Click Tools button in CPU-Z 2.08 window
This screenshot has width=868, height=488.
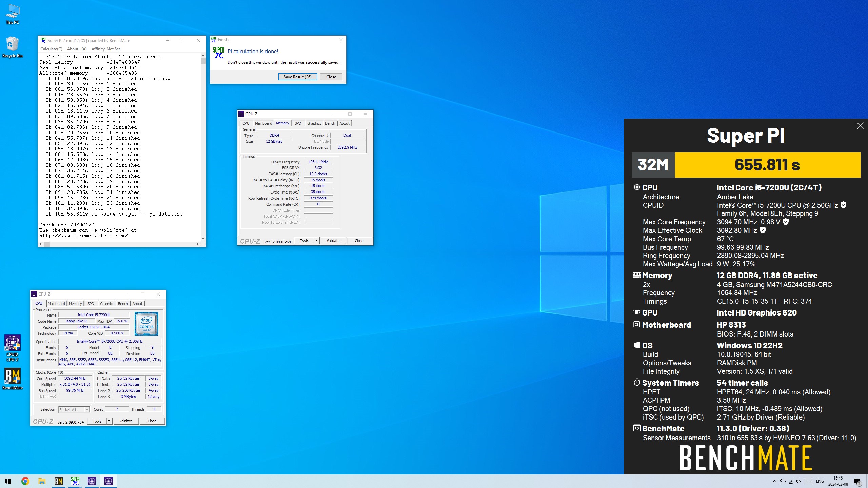pos(304,241)
